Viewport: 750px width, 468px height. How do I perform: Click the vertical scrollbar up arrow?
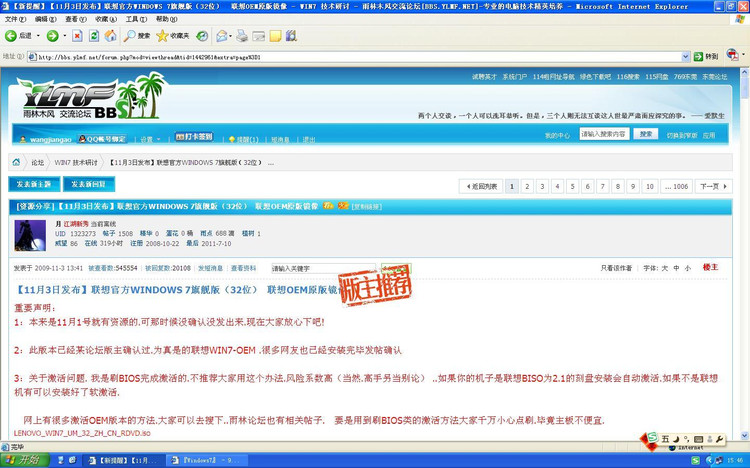744,72
